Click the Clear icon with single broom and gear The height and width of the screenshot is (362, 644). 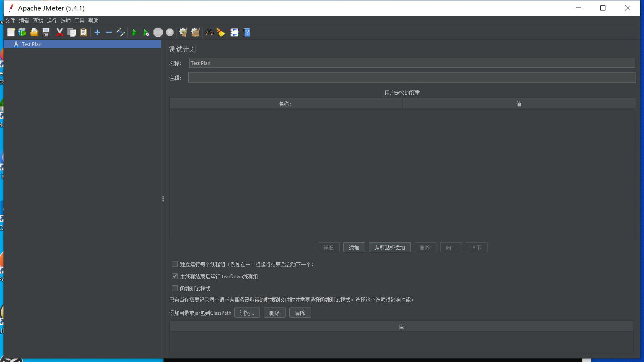pyautogui.click(x=183, y=32)
